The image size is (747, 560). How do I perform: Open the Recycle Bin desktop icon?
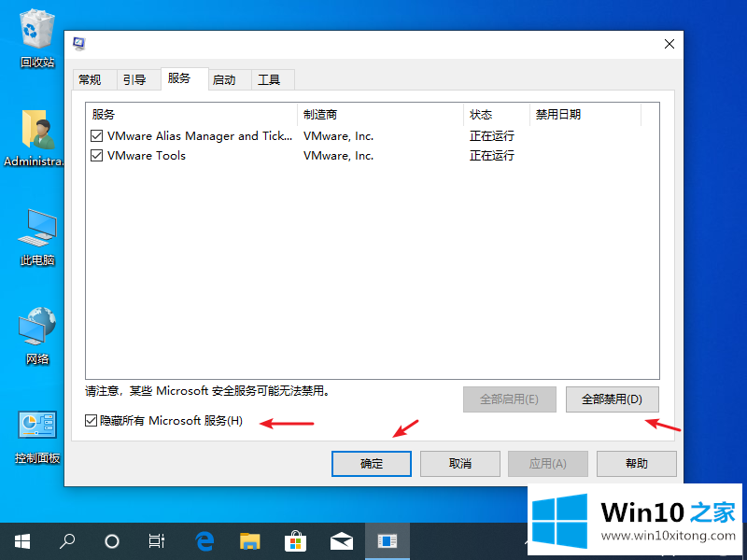(37, 33)
